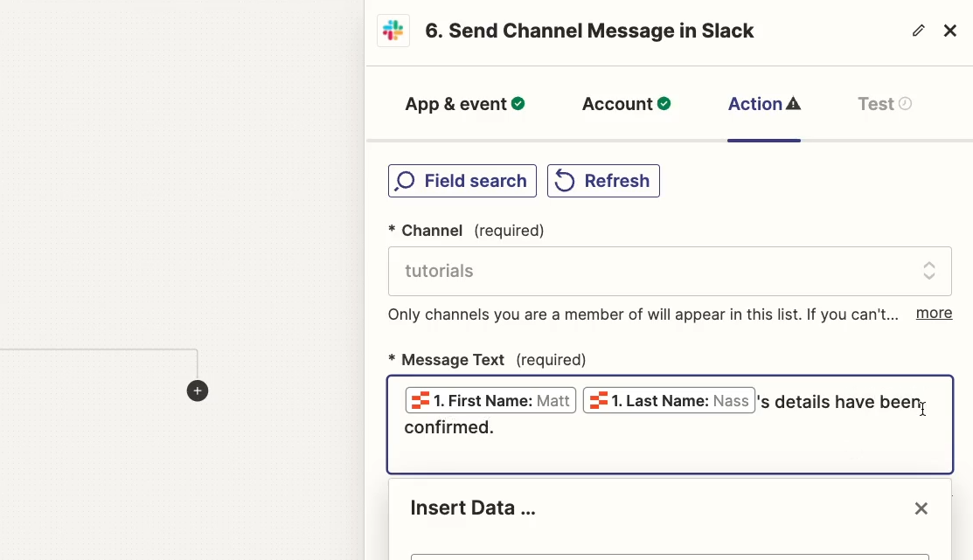
Task: Expand channel help text with more link
Action: click(934, 313)
